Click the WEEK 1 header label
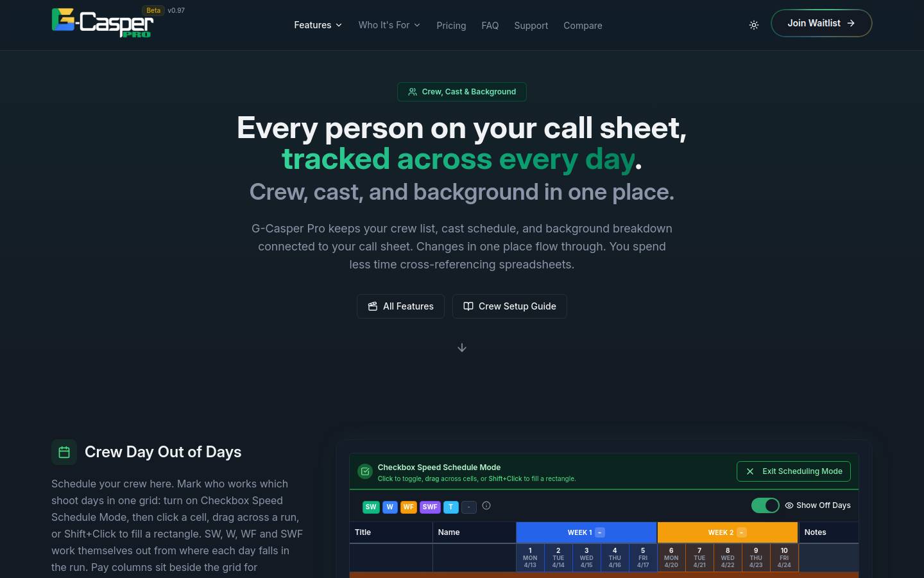Image resolution: width=924 pixels, height=578 pixels. [580, 532]
